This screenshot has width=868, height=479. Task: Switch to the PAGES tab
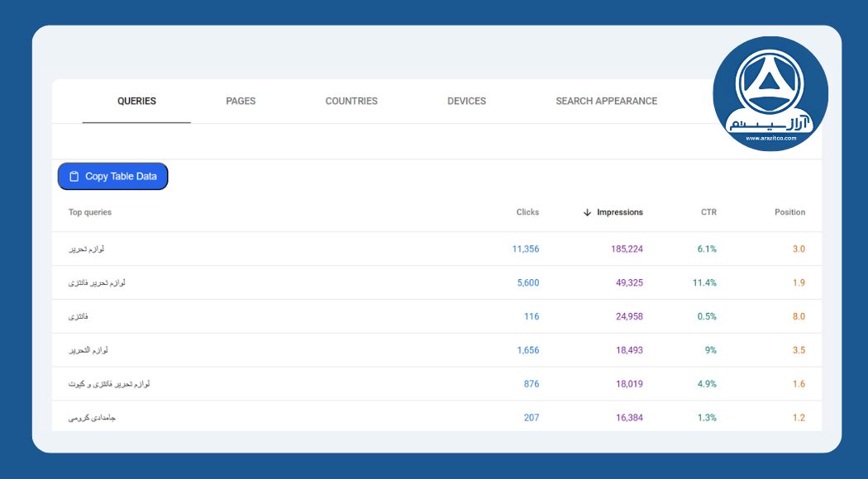point(240,101)
